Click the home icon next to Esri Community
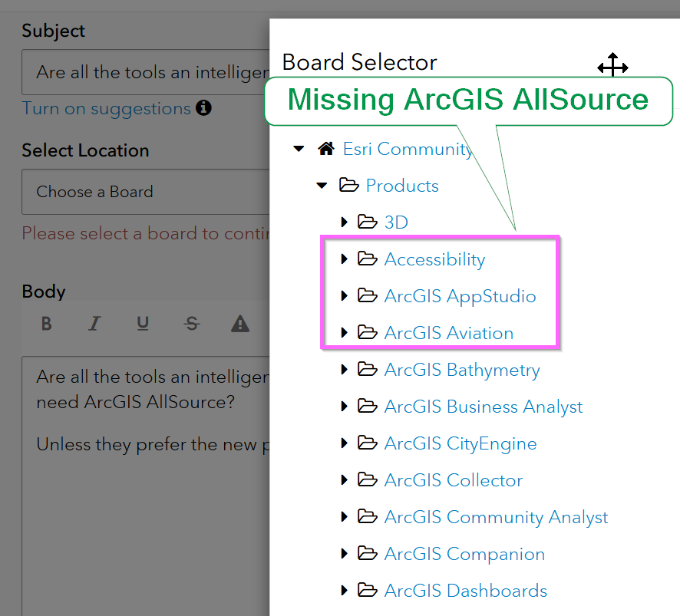Image resolution: width=680 pixels, height=616 pixels. click(325, 148)
